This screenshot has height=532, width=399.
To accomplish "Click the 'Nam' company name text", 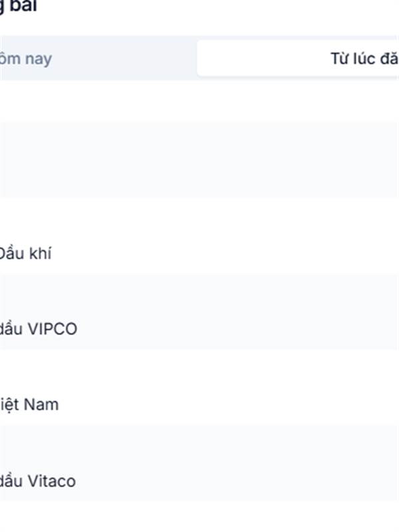I will pos(41,404).
